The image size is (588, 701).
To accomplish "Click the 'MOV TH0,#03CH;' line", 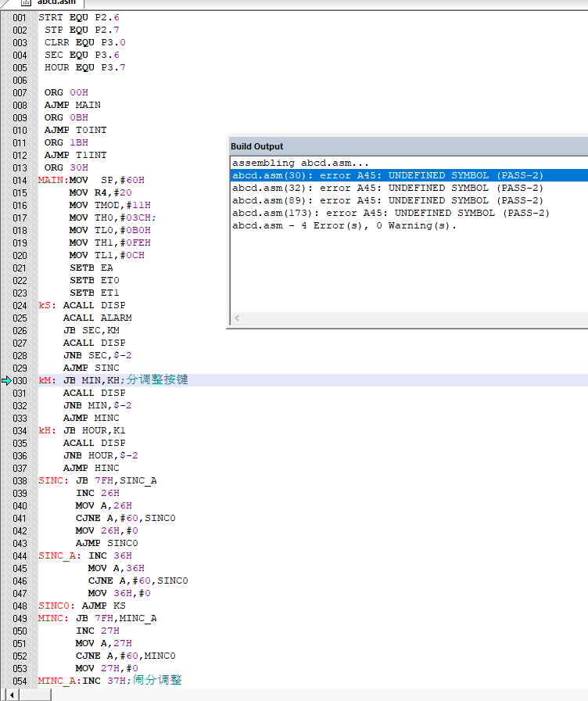I will pos(113,217).
